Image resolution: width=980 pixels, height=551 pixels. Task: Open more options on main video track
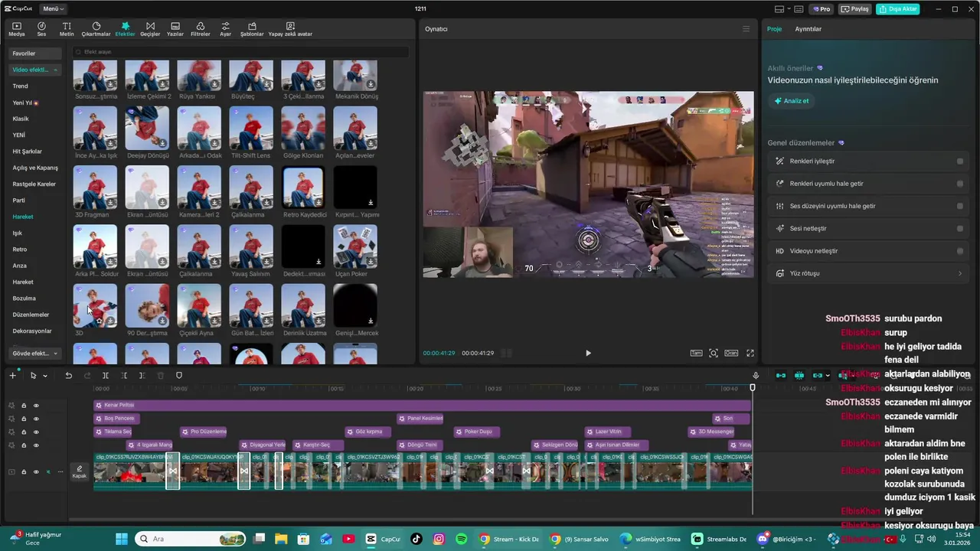60,471
